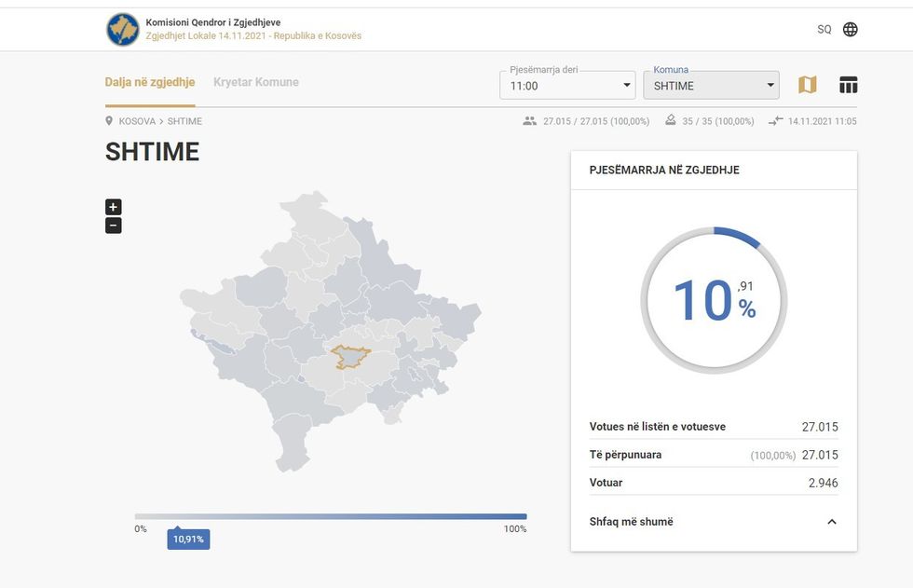Select the Dalja në zgjedhje tab
913x588 pixels.
point(150,82)
